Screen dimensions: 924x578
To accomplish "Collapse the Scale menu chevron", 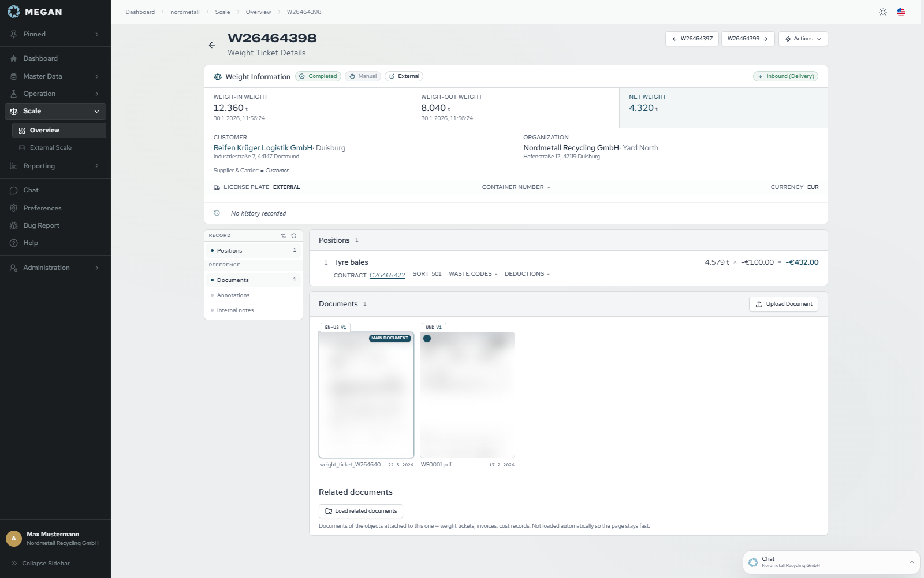I will pos(97,111).
